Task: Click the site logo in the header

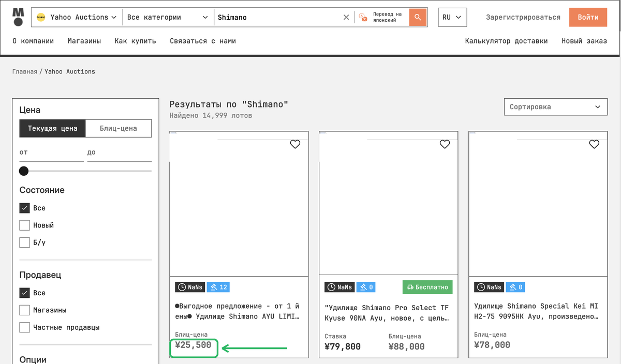Action: 19,17
